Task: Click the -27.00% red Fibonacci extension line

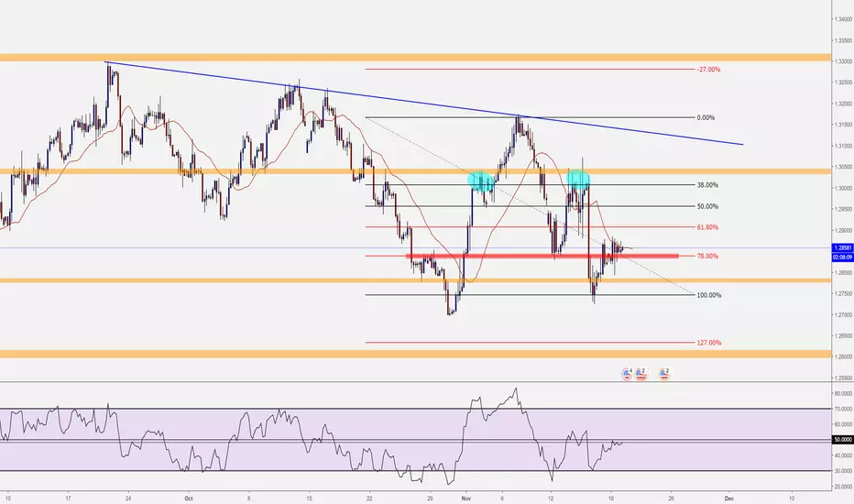Action: click(530, 70)
